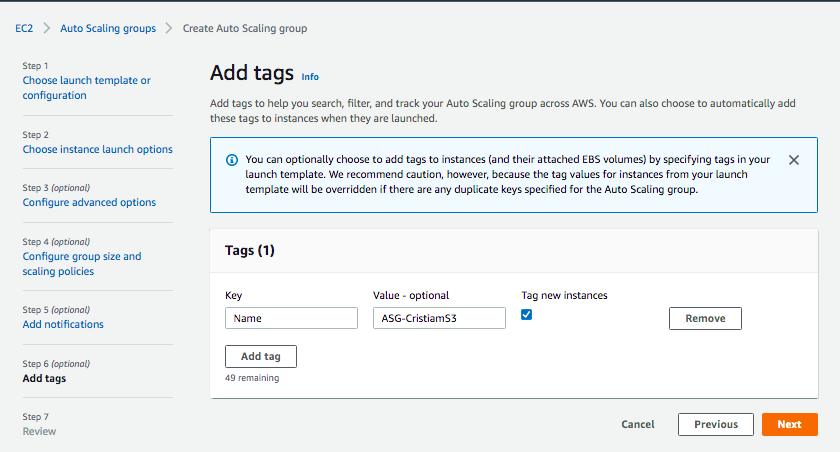Viewport: 840px width, 452px height.
Task: Open Auto Scaling groups breadcrumb link
Action: coord(108,29)
